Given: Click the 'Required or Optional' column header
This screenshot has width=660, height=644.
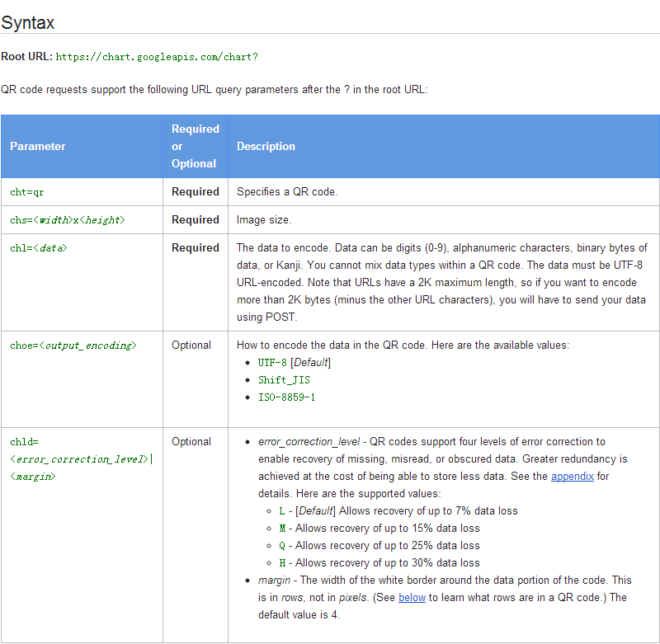Looking at the screenshot, I should [x=196, y=146].
